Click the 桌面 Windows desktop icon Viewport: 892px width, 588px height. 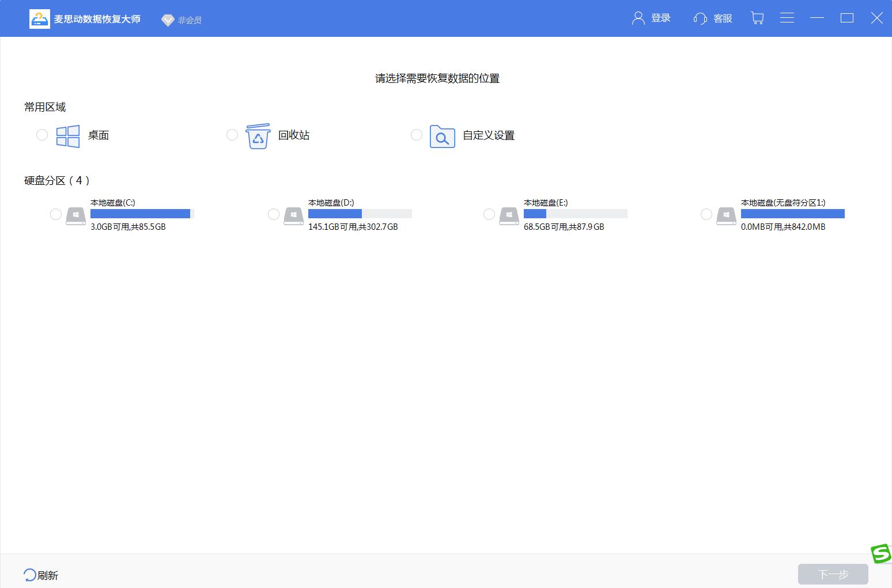tap(68, 136)
